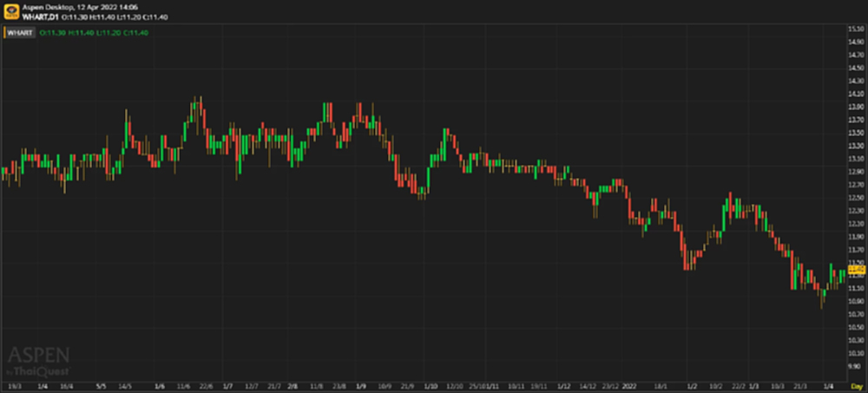Click the Aspen Desktop, 12 Apr 2022 header text
Viewport: 868px width, 393px height.
point(80,8)
